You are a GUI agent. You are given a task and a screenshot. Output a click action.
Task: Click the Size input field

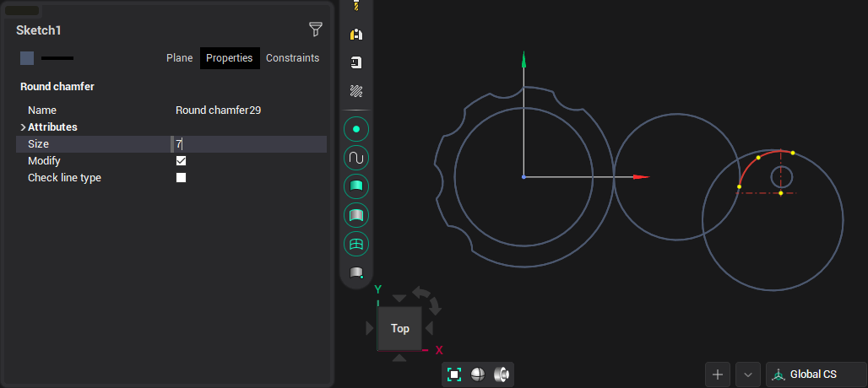tap(249, 144)
